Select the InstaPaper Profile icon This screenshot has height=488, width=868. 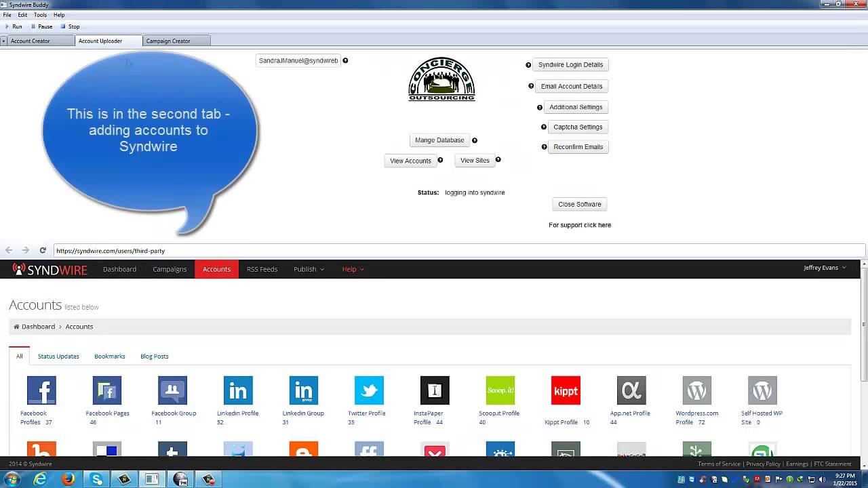click(435, 390)
